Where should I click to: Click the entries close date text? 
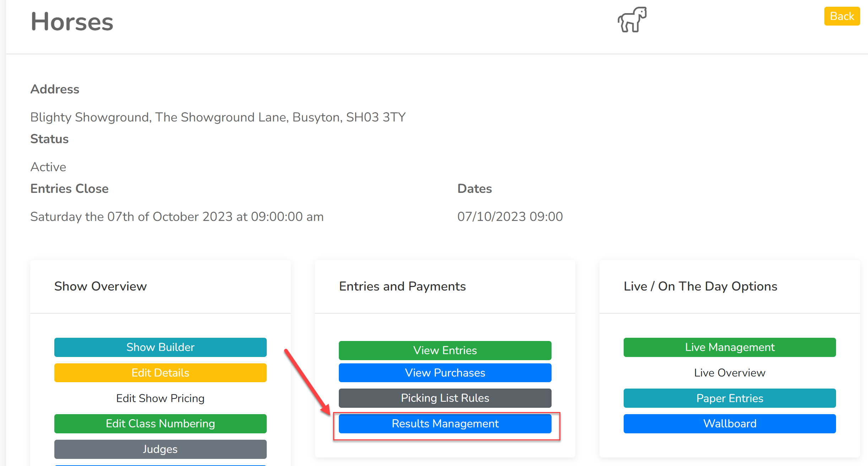(x=177, y=217)
